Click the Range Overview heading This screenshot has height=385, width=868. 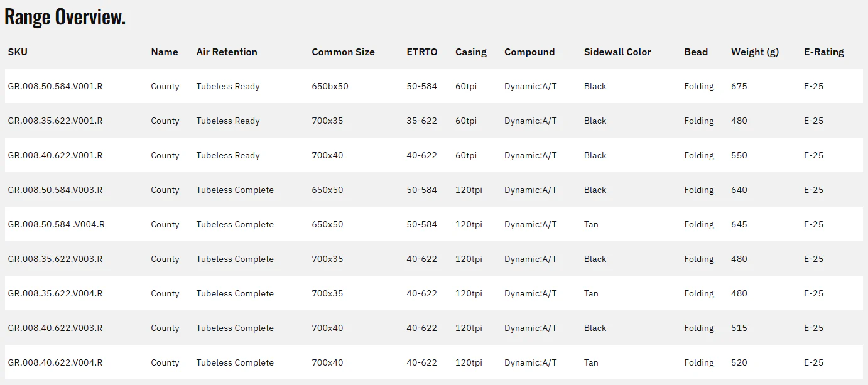65,17
